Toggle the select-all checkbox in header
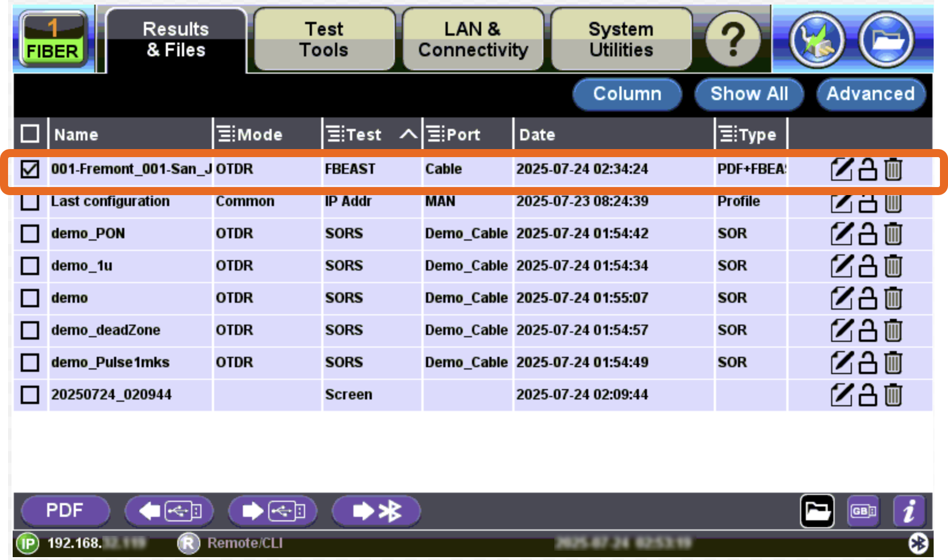Image resolution: width=948 pixels, height=560 pixels. point(30,134)
